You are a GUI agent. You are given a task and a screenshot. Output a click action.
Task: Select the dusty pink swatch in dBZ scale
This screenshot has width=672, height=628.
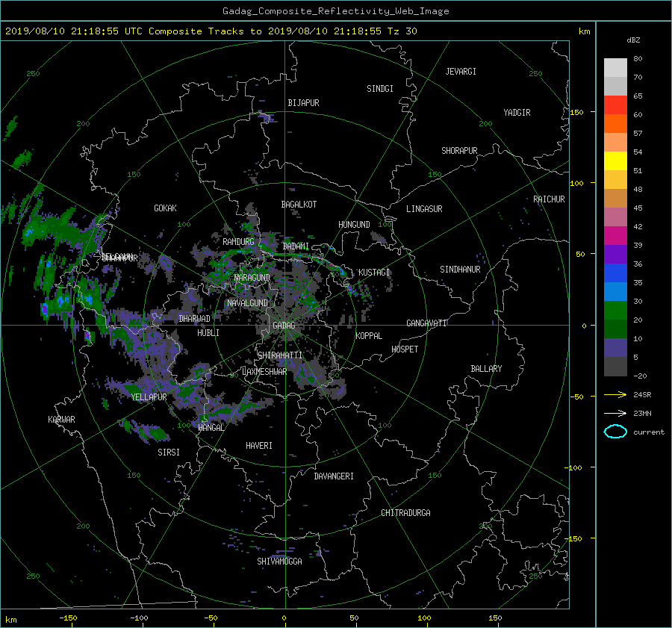point(615,217)
